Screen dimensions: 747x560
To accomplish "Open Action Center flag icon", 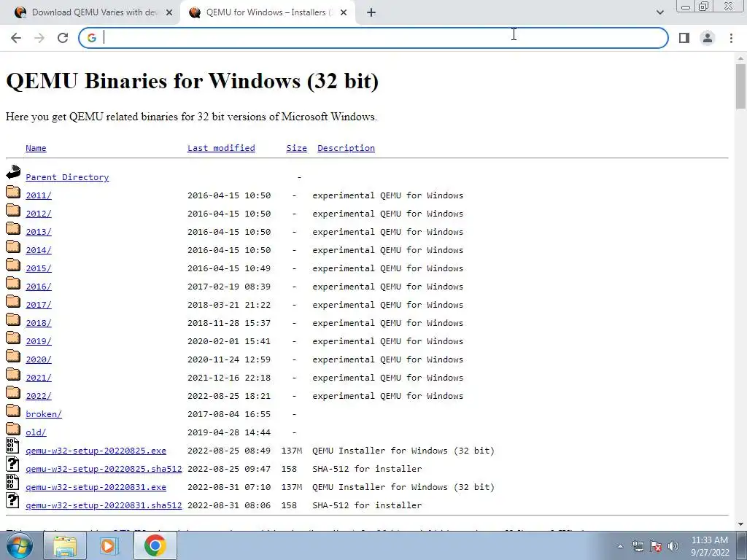I will 656,546.
